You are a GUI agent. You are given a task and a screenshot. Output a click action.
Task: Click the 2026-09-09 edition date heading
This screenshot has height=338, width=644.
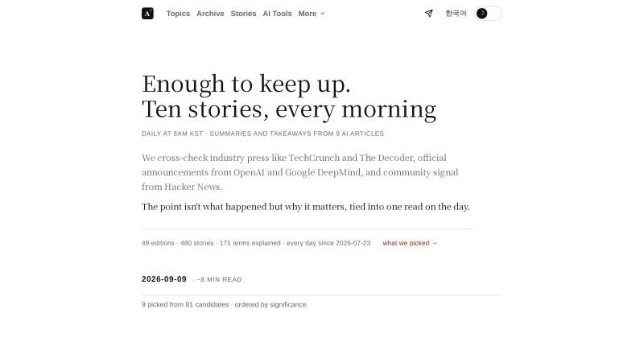tap(164, 279)
